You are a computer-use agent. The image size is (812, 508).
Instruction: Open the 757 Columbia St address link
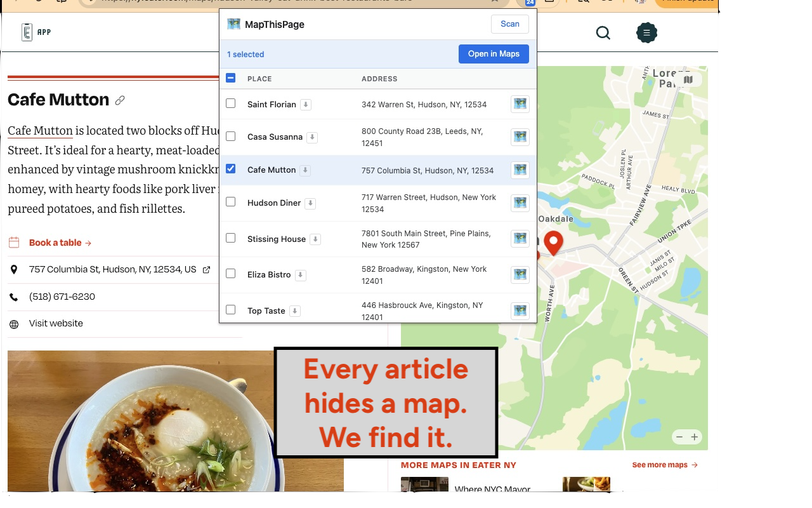tap(113, 269)
